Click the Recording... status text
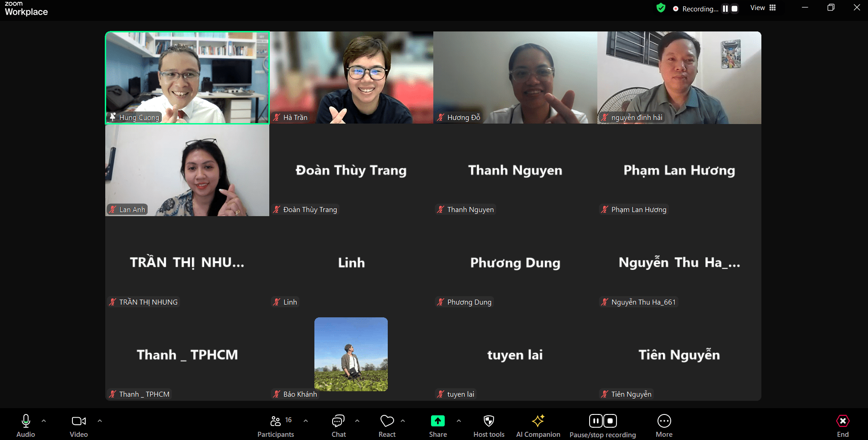Image resolution: width=868 pixels, height=440 pixels. (x=700, y=9)
